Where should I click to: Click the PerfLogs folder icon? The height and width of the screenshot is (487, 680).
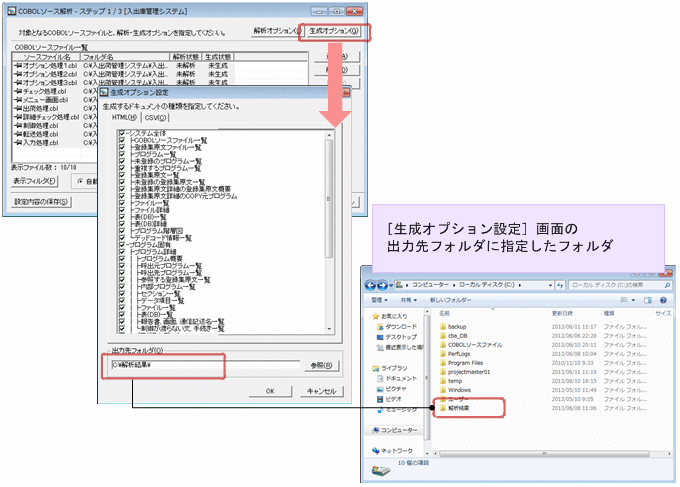[443, 354]
